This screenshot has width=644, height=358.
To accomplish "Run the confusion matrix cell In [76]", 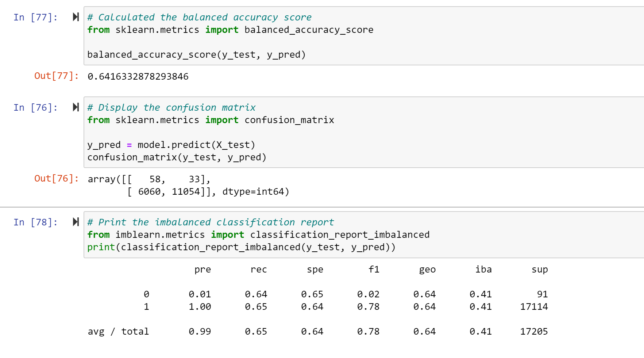I will [76, 107].
